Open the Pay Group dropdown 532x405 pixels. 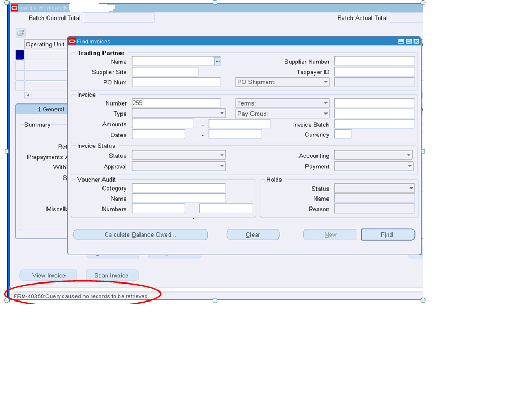click(325, 114)
